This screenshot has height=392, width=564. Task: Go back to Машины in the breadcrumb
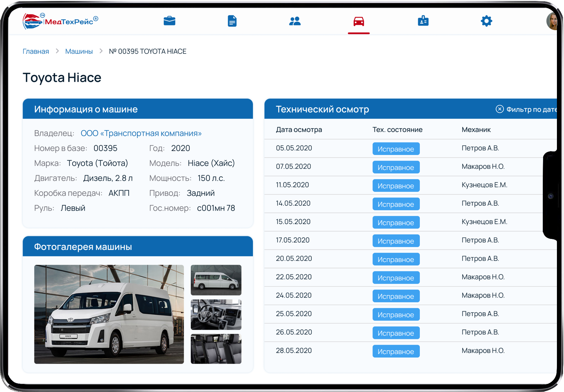tap(79, 51)
